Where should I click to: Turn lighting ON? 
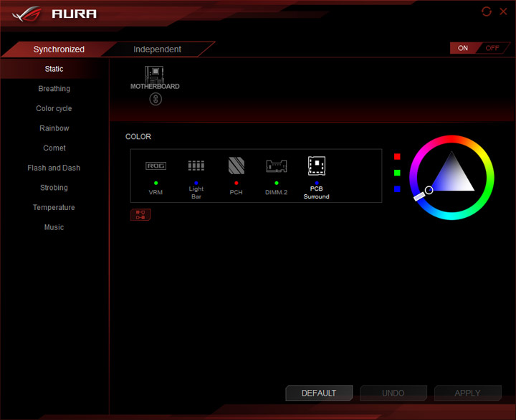pos(463,48)
